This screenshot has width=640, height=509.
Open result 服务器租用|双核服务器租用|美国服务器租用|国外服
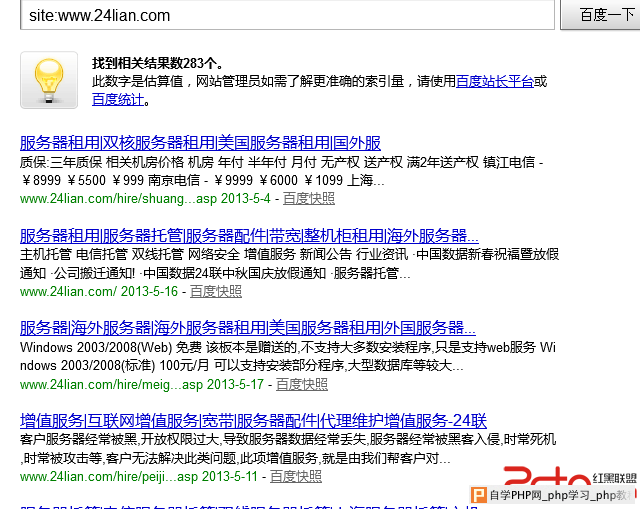pyautogui.click(x=200, y=143)
